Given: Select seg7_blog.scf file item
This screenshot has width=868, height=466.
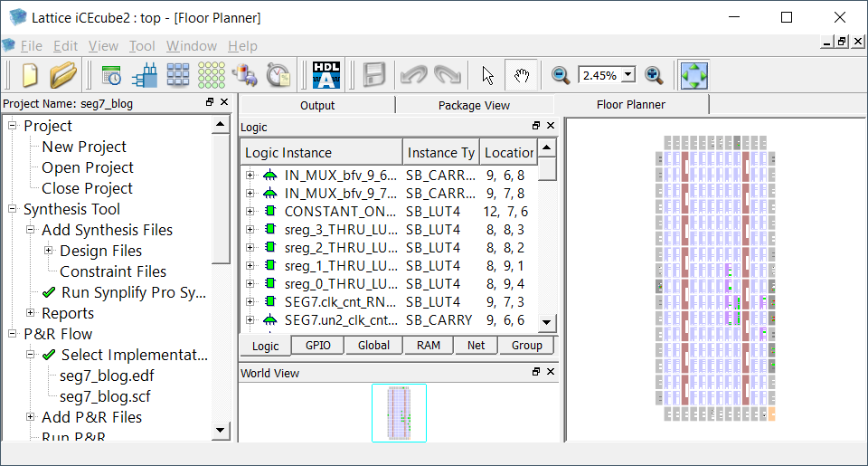Looking at the screenshot, I should tap(105, 396).
